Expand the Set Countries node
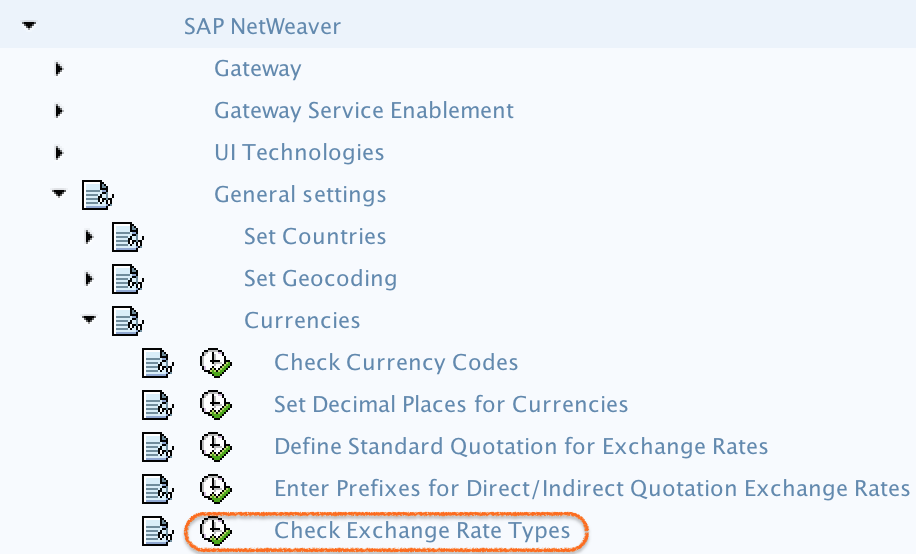Viewport: 916px width, 554px height. click(89, 237)
